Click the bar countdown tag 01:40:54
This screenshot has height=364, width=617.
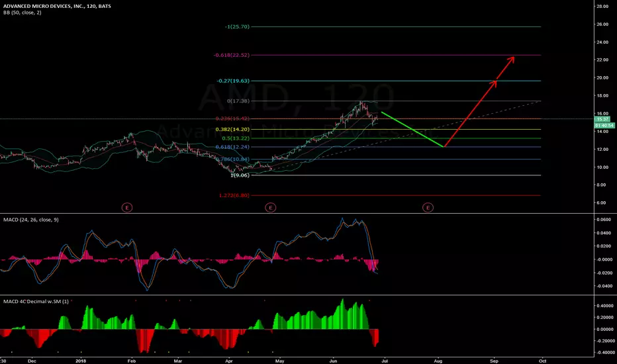click(604, 126)
